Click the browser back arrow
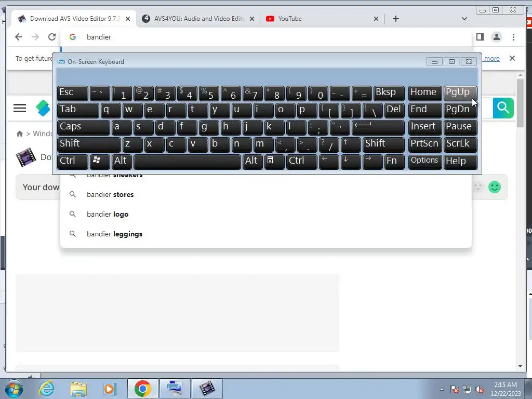 (x=19, y=37)
